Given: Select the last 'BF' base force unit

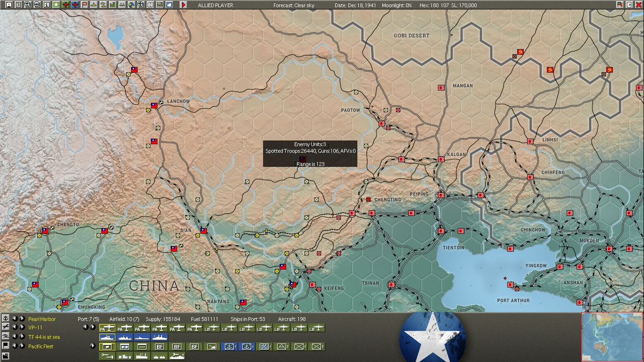Looking at the screenshot, I should 194,346.
